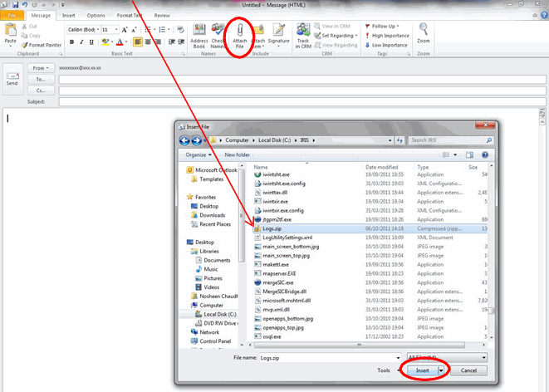
Task: Select Local Disk (C:) in tree
Action: [x=216, y=314]
